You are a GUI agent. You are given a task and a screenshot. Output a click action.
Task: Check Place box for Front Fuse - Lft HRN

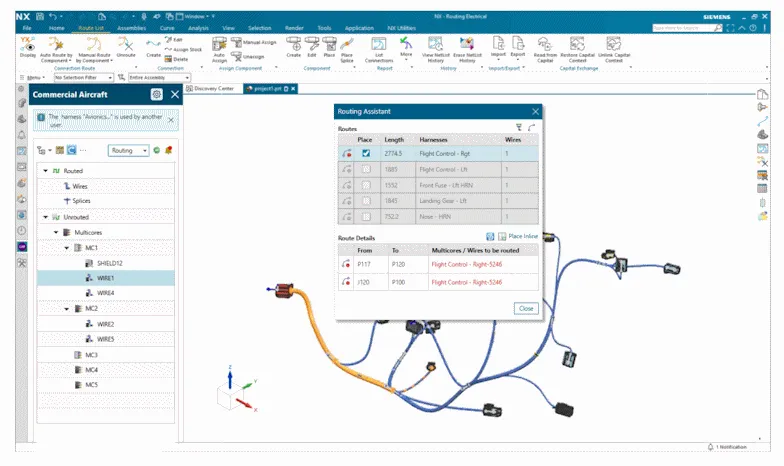(x=365, y=185)
